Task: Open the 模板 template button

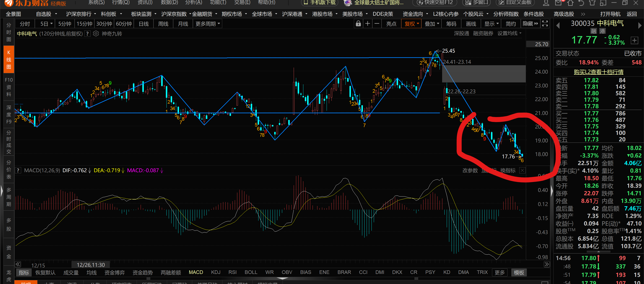Action: click(x=519, y=272)
